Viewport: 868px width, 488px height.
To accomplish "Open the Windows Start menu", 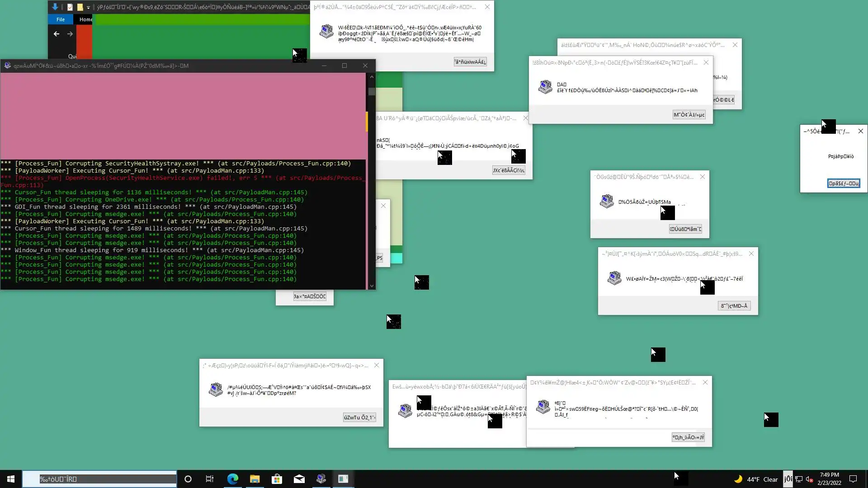I will coord(11,479).
